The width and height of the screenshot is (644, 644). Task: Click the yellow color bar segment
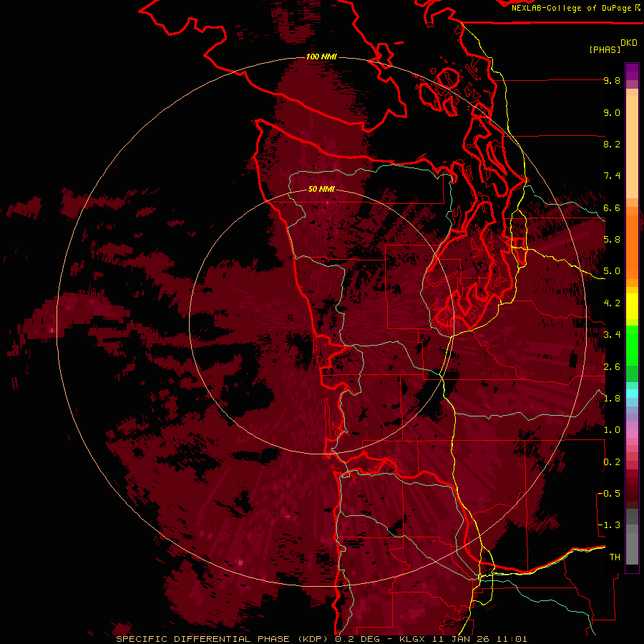(632, 306)
